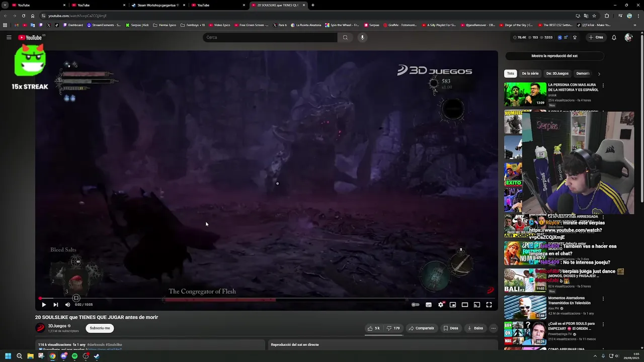Screen dimensions: 644x362
Task: Open Windows taskbar search
Action: [x=19, y=356]
